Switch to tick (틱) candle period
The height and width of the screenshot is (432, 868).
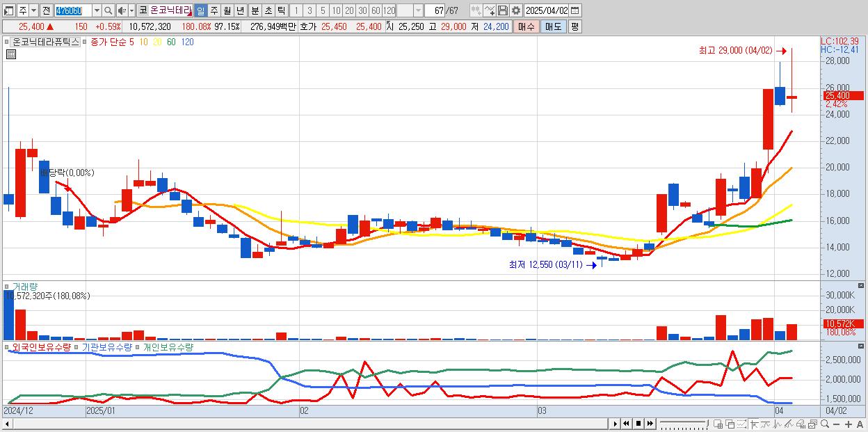point(281,10)
